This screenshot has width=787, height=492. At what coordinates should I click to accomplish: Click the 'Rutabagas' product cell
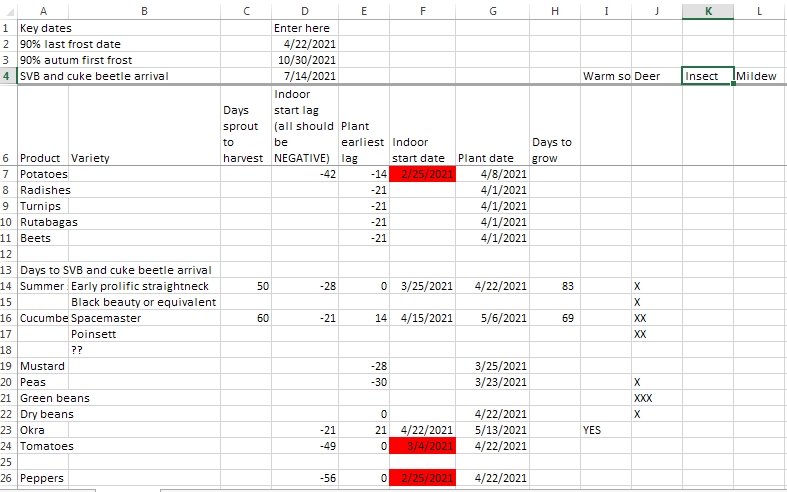point(43,222)
